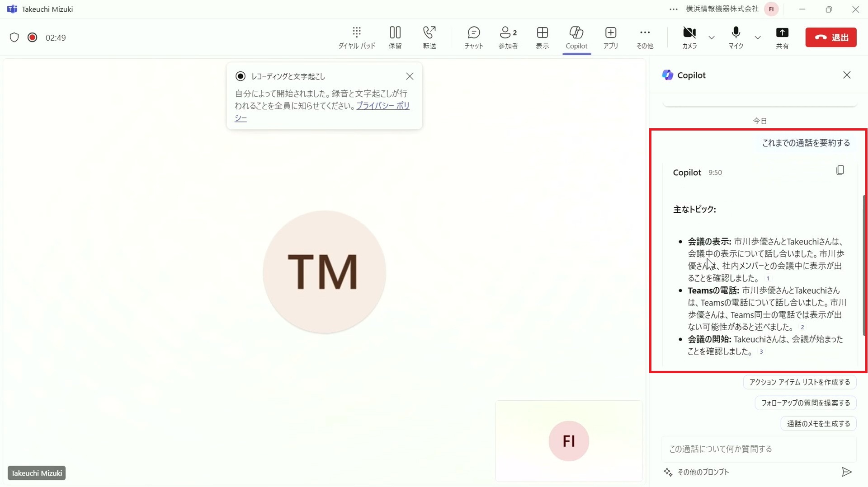The width and height of the screenshot is (868, 487).
Task: Open citation 1 in Copilot summary
Action: (x=768, y=278)
